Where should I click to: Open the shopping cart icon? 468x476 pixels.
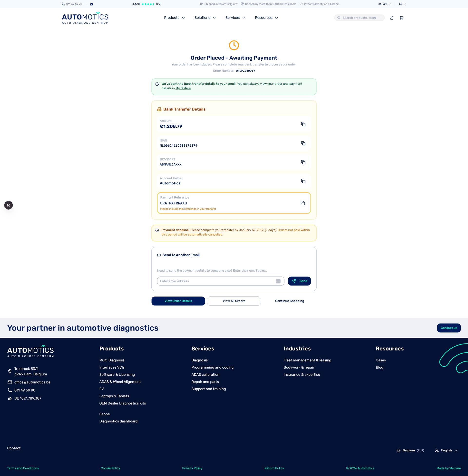(401, 18)
